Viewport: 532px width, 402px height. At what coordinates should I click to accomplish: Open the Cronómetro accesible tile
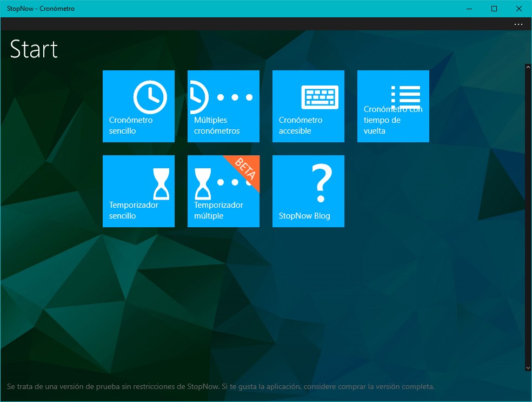point(308,106)
